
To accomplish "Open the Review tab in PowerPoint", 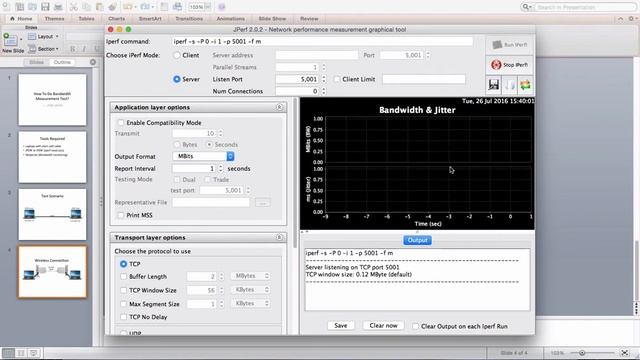I will 309,19.
